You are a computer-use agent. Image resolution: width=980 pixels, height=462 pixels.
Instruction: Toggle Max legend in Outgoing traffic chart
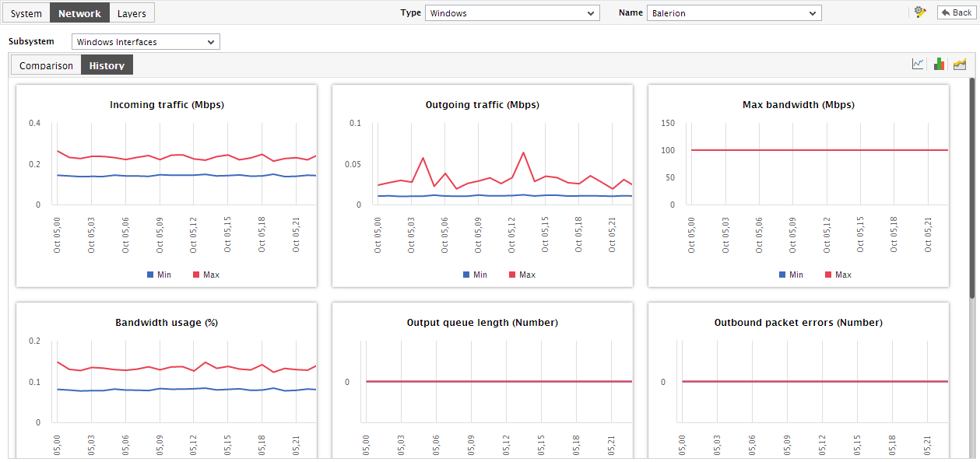[522, 275]
